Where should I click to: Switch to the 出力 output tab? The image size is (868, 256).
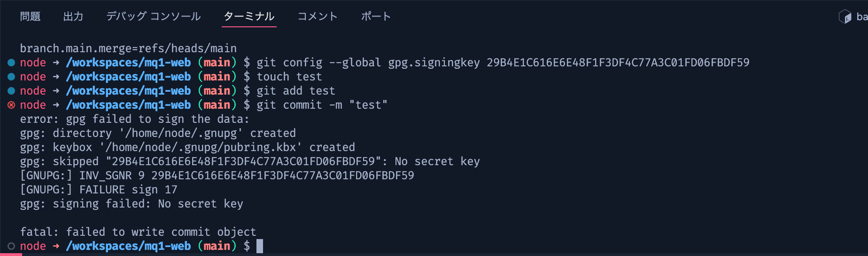pyautogui.click(x=73, y=16)
